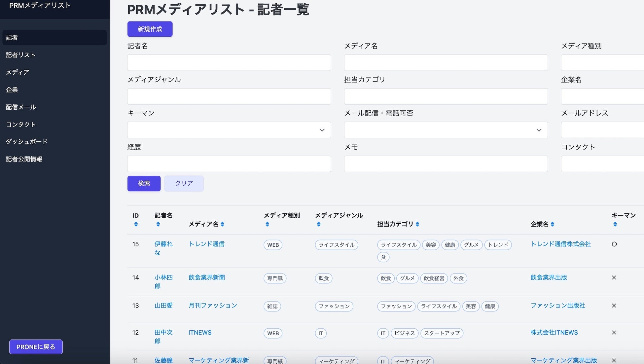
Task: Click sort arrows beside 担当カテゴリ header
Action: [417, 224]
